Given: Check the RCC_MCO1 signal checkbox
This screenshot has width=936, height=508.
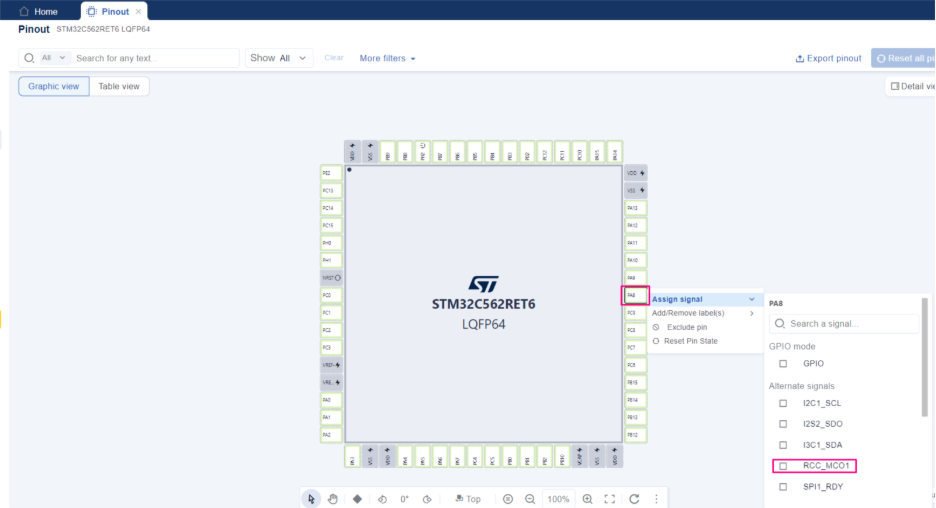Looking at the screenshot, I should (x=783, y=466).
